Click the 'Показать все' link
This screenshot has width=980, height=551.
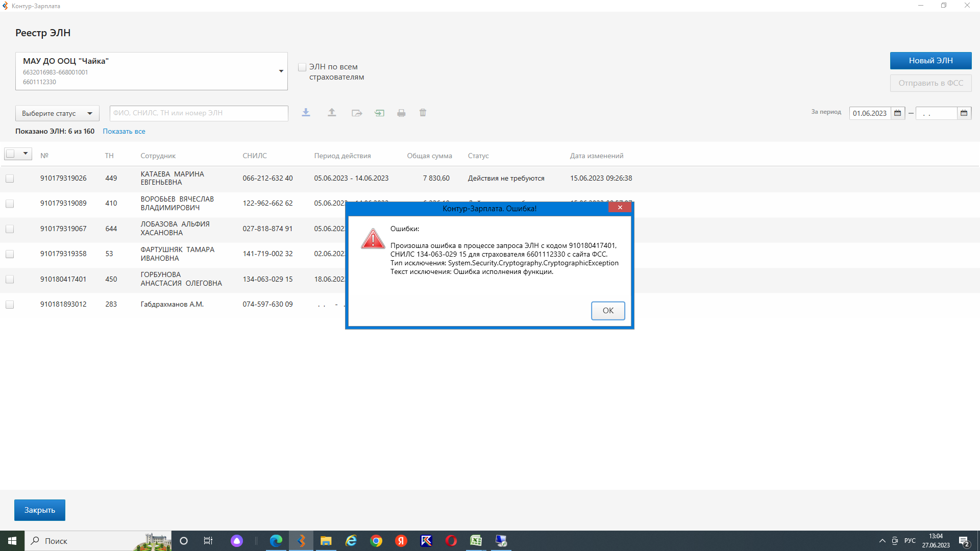124,132
